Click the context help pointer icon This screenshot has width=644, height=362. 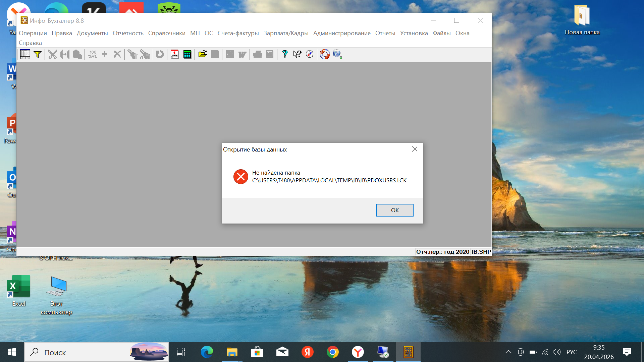pyautogui.click(x=297, y=54)
